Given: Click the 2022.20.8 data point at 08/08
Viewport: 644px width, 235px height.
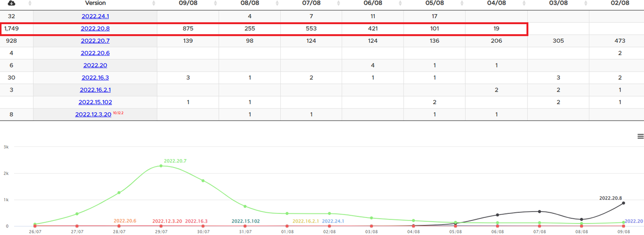Looking at the screenshot, I should [582, 219].
